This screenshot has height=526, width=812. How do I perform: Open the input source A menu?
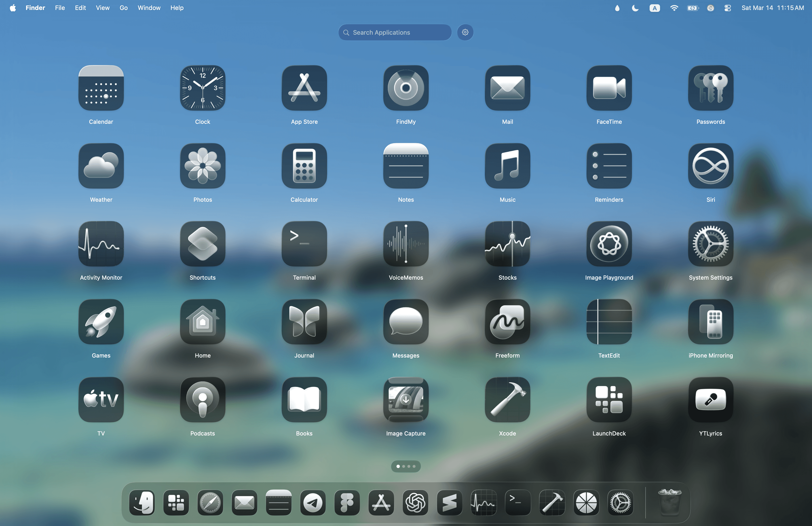click(655, 8)
